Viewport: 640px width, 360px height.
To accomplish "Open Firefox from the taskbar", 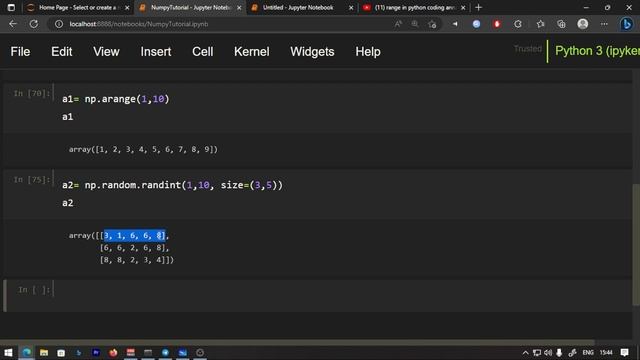I will point(113,352).
